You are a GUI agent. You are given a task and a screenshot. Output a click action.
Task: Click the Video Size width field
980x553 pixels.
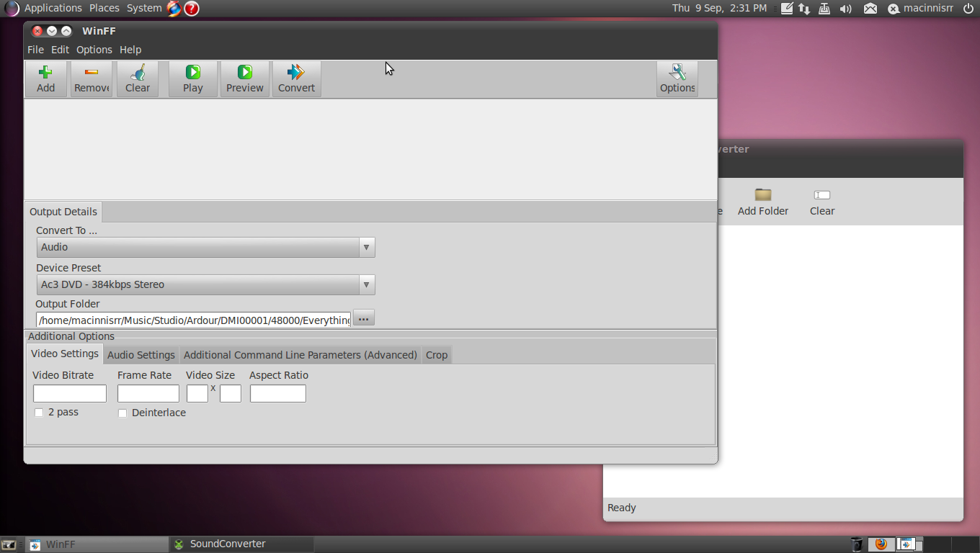197,393
